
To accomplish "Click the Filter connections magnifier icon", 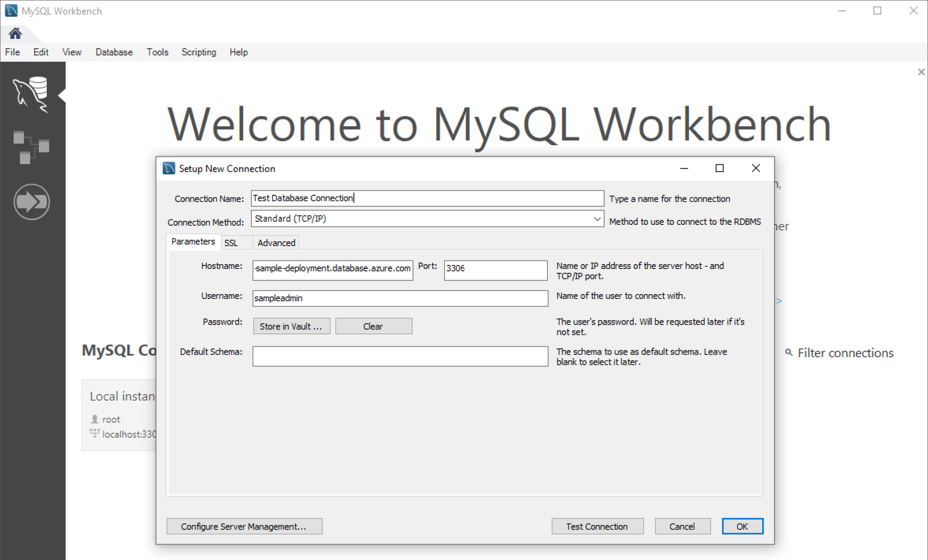I will click(x=789, y=352).
